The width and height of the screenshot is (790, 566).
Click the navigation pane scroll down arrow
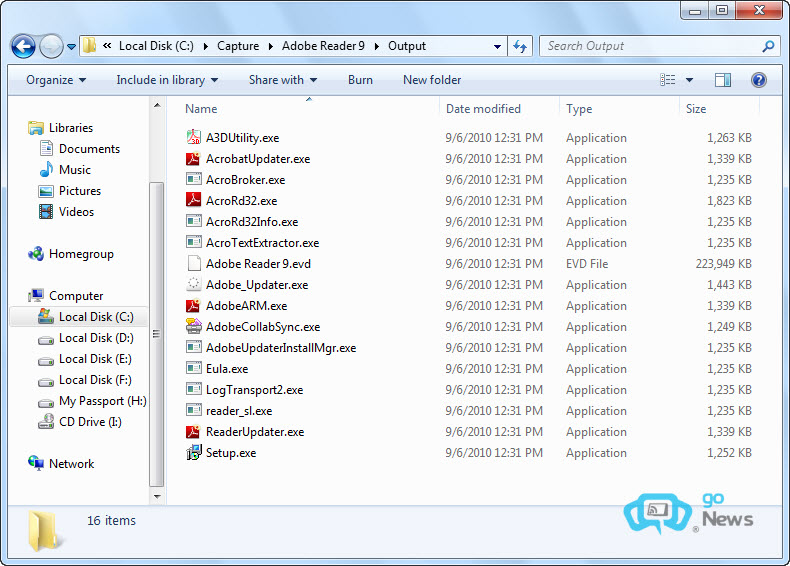click(x=157, y=497)
